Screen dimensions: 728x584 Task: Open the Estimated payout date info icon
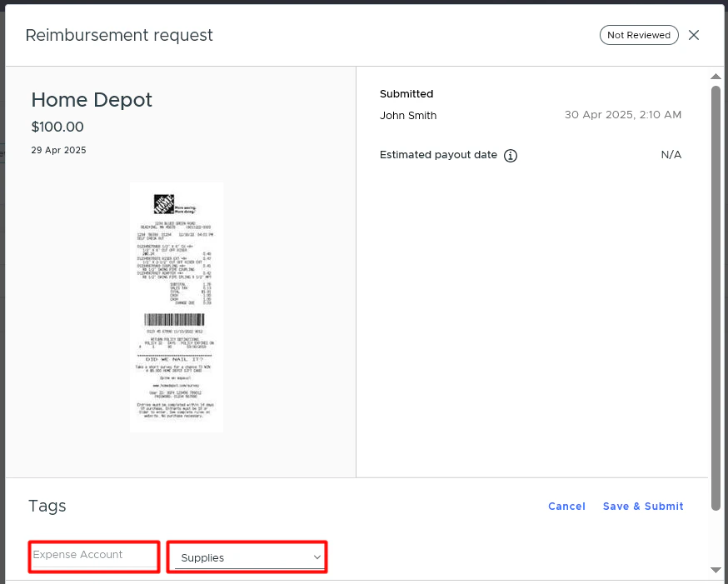click(x=511, y=156)
